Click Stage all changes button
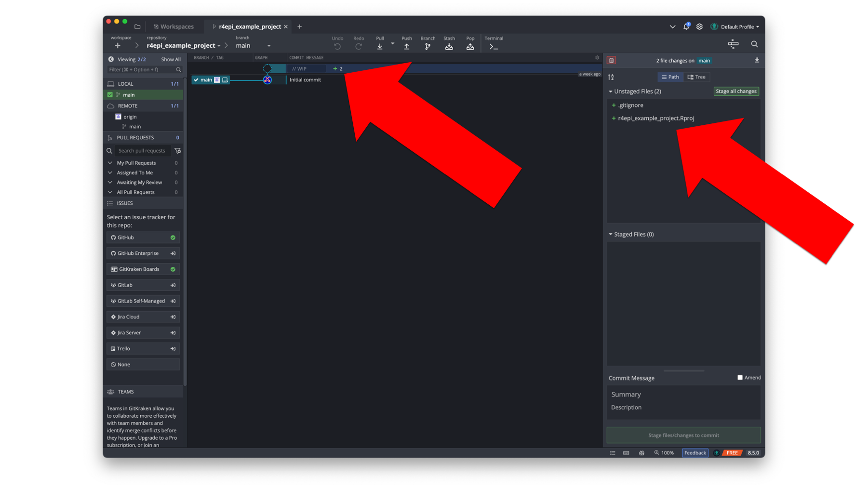The height and width of the screenshot is (488, 868). pyautogui.click(x=736, y=91)
